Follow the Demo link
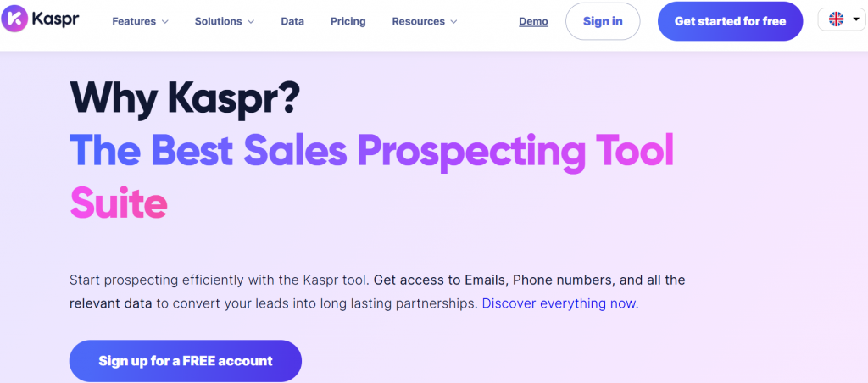 533,21
